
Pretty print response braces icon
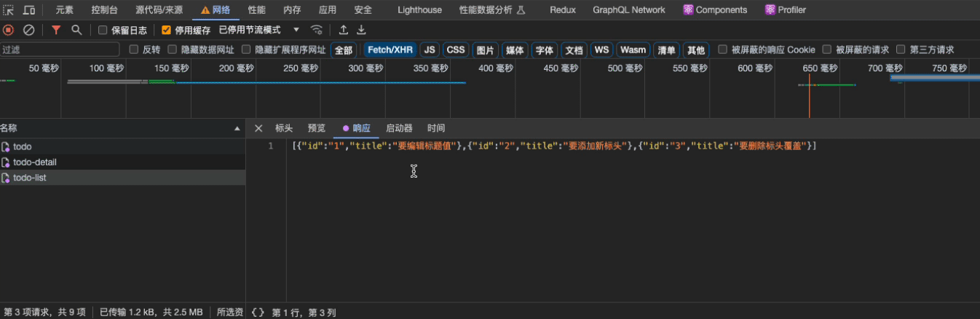click(x=258, y=312)
